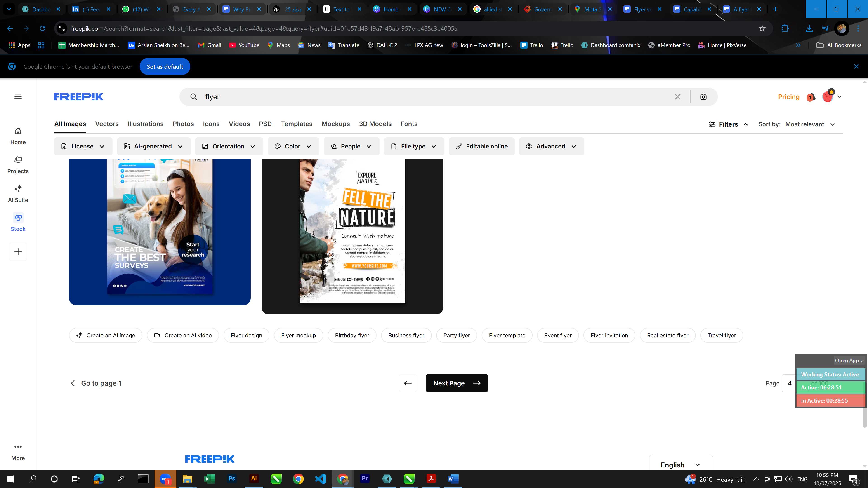Toggle Editable online filter
Image resolution: width=868 pixels, height=488 pixels.
coord(481,146)
